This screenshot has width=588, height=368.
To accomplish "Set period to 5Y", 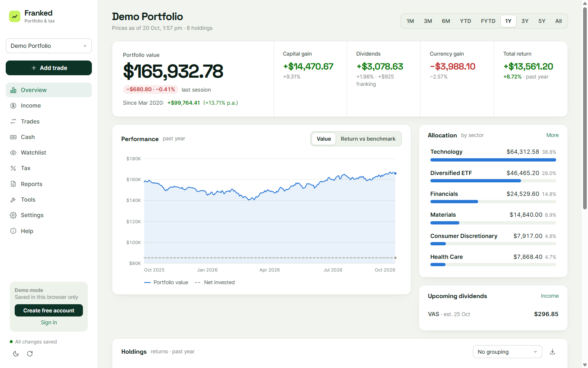I will tap(542, 21).
